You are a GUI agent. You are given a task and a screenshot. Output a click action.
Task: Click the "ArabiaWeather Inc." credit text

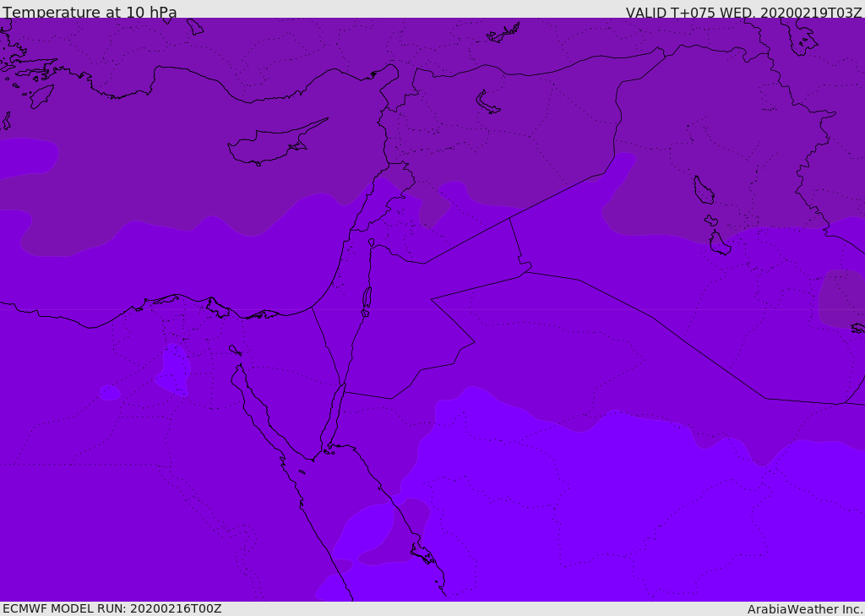point(804,609)
